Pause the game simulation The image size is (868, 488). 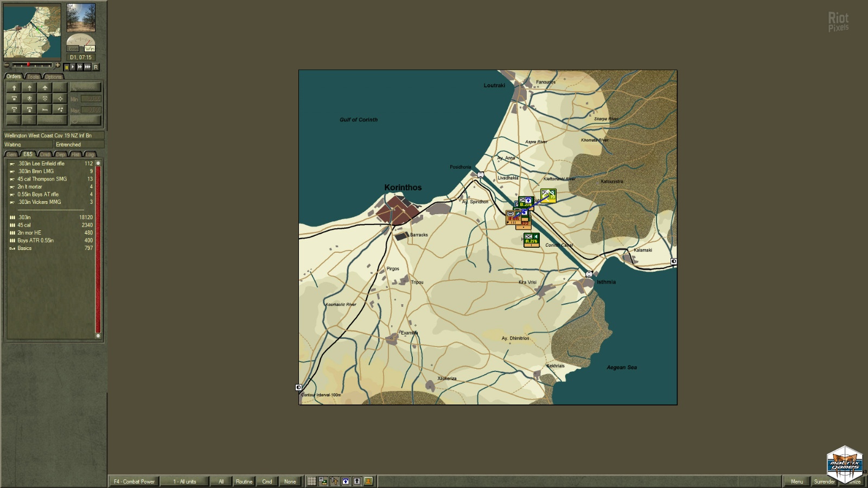pos(67,67)
